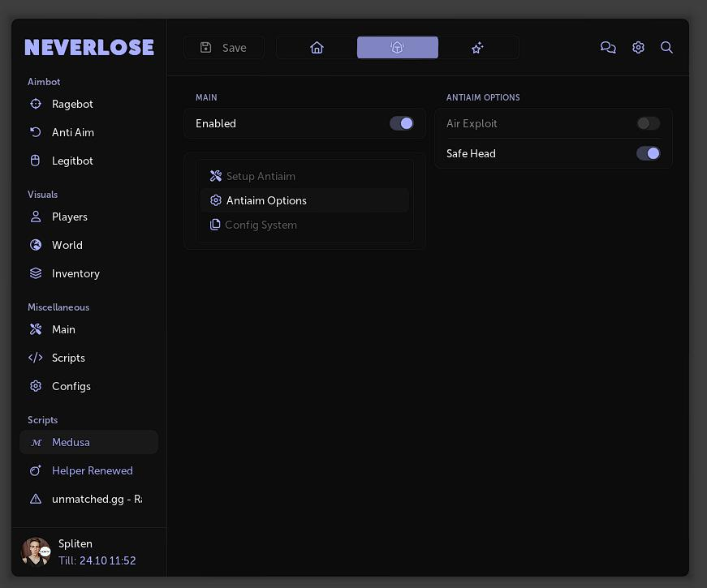707x588 pixels.
Task: Click the Enabled label
Action: (x=216, y=123)
